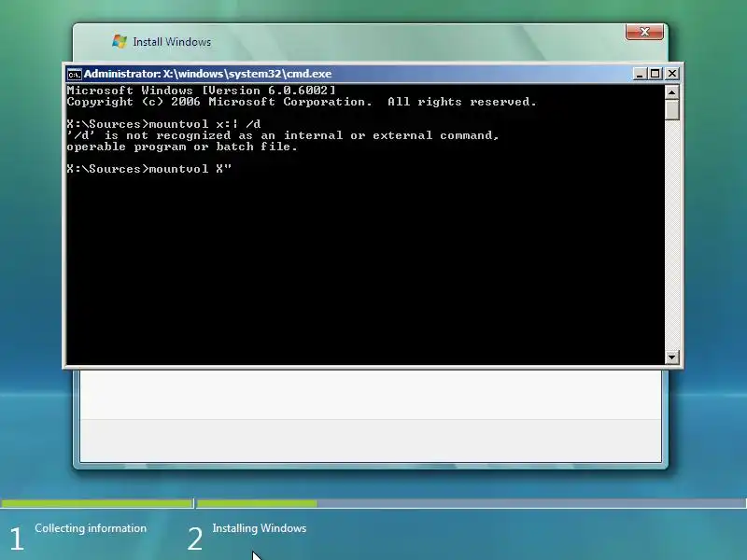Image resolution: width=747 pixels, height=560 pixels.
Task: Click 'operable program or batch file.' text
Action: pyautogui.click(x=182, y=147)
